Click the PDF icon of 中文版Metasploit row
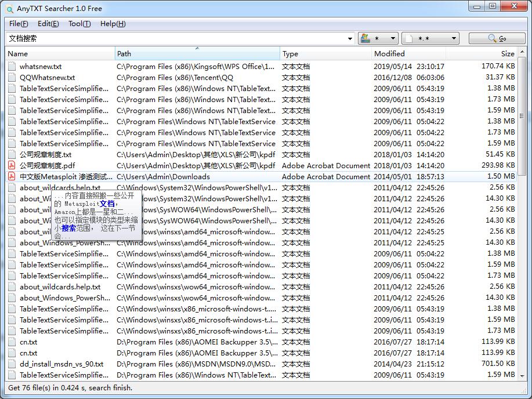The height and width of the screenshot is (399, 532). pos(12,176)
